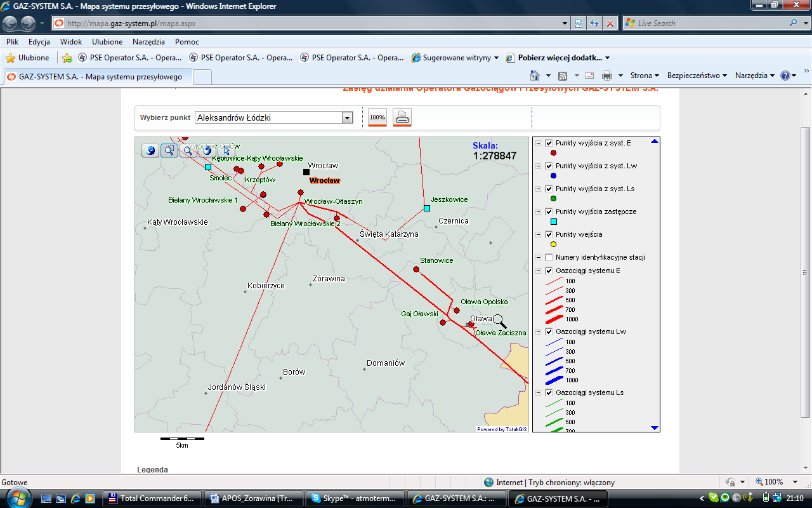
Task: Open the Narzędzia dropdown in command bar
Action: pos(755,76)
